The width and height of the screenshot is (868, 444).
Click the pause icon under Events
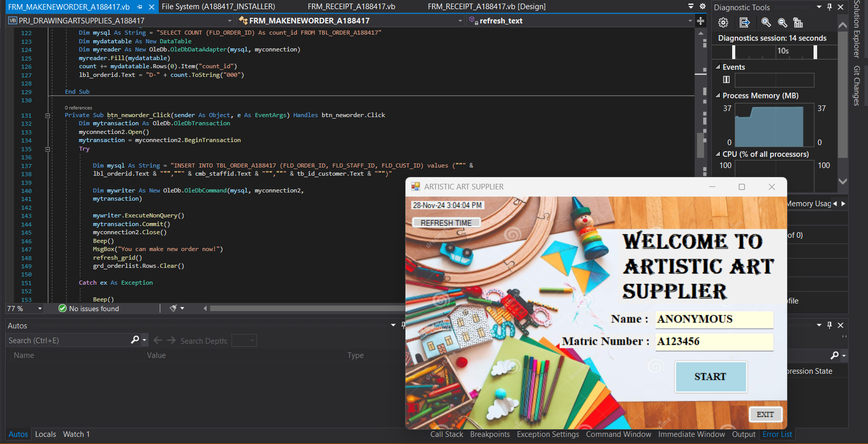click(x=726, y=79)
